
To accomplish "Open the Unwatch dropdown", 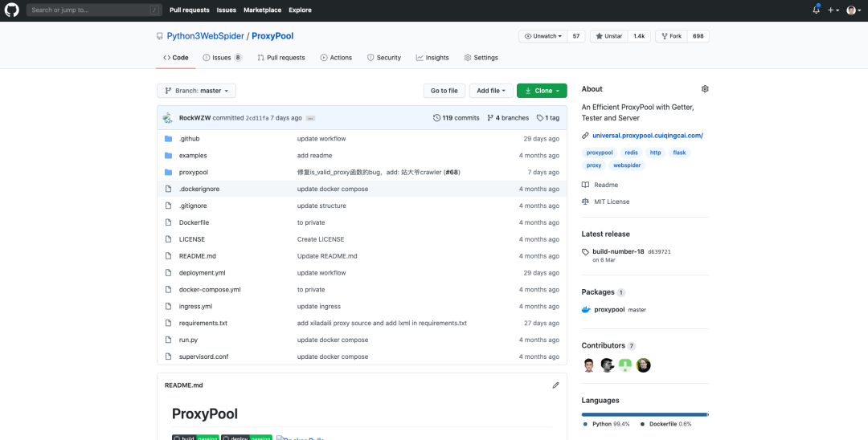I will 543,36.
